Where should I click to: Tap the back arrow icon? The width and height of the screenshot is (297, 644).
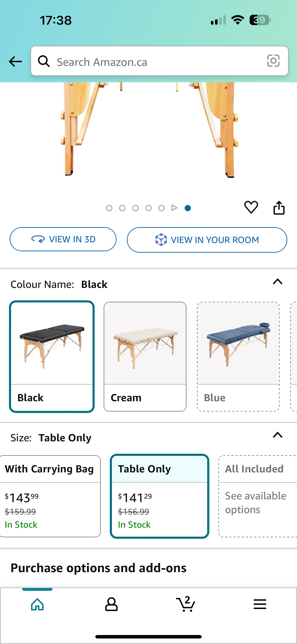click(15, 61)
